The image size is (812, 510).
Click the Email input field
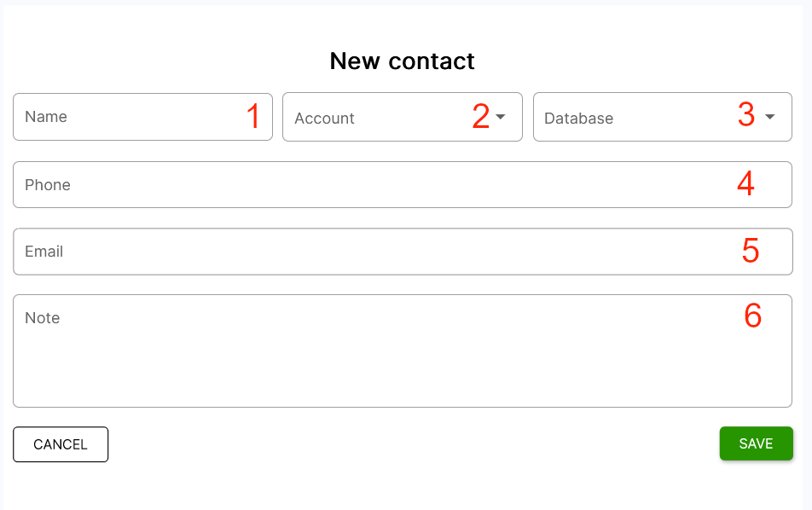click(x=401, y=251)
